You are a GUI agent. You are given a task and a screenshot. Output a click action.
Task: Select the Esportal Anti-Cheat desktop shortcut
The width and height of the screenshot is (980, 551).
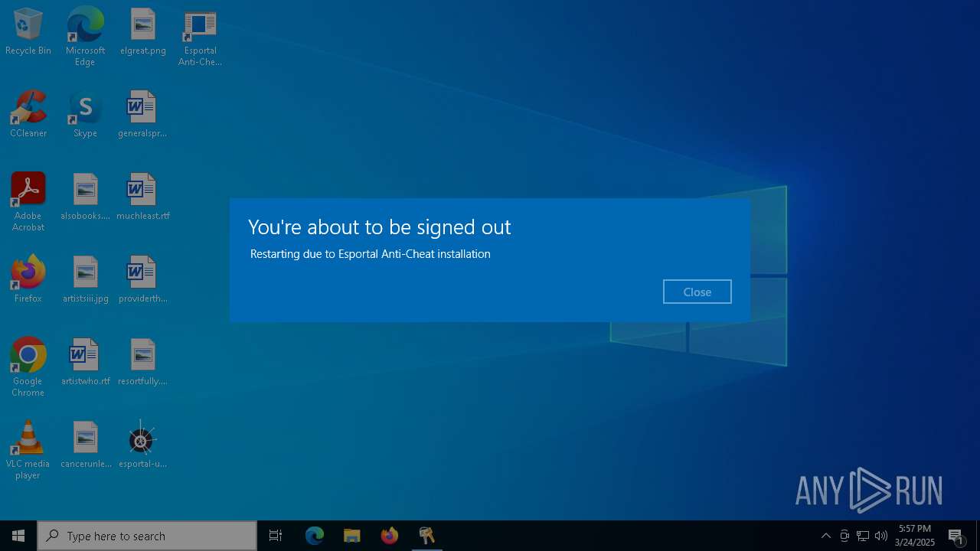(x=200, y=37)
